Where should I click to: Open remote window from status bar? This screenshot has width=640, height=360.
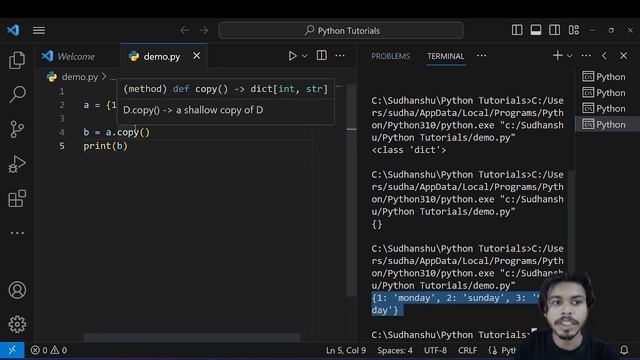coord(12,350)
